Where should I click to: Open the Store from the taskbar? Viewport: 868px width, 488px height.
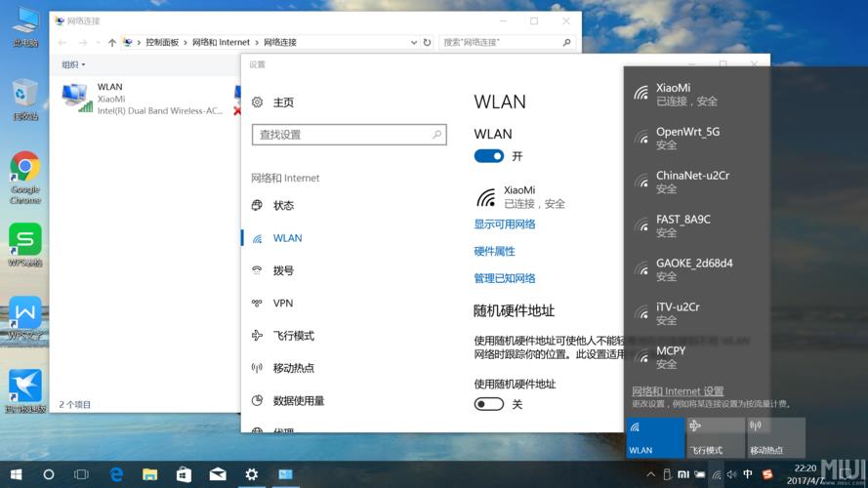[x=184, y=474]
